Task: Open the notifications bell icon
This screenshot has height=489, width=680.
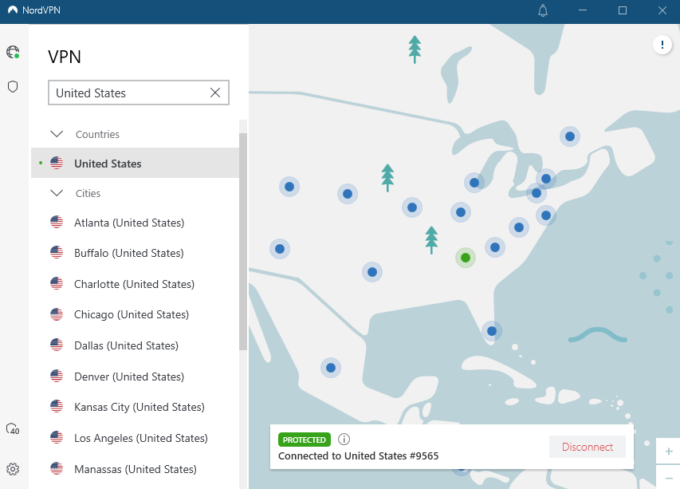Action: pos(543,10)
